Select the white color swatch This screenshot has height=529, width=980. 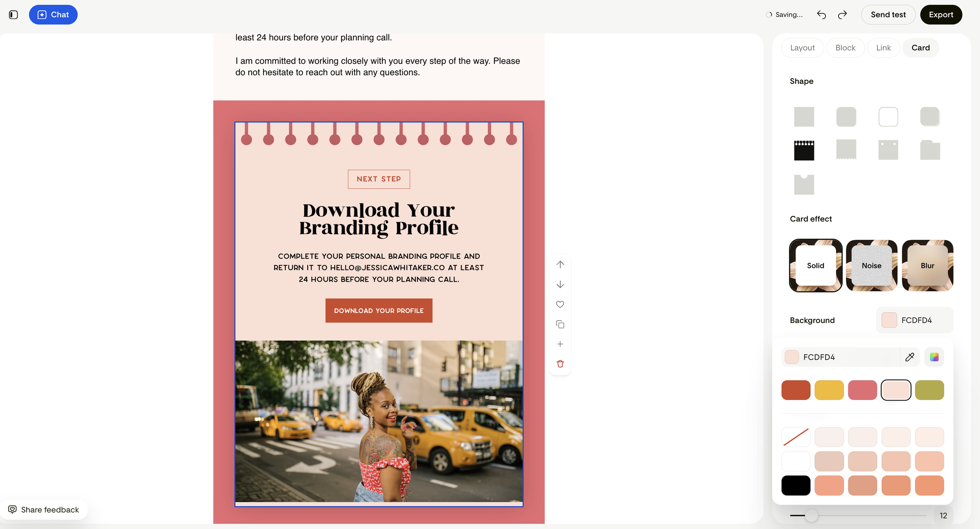click(796, 461)
